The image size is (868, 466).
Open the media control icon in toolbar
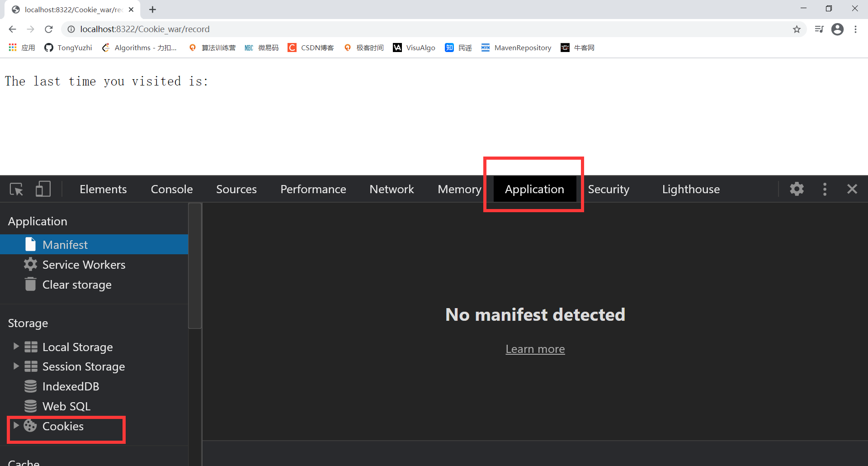click(x=819, y=29)
